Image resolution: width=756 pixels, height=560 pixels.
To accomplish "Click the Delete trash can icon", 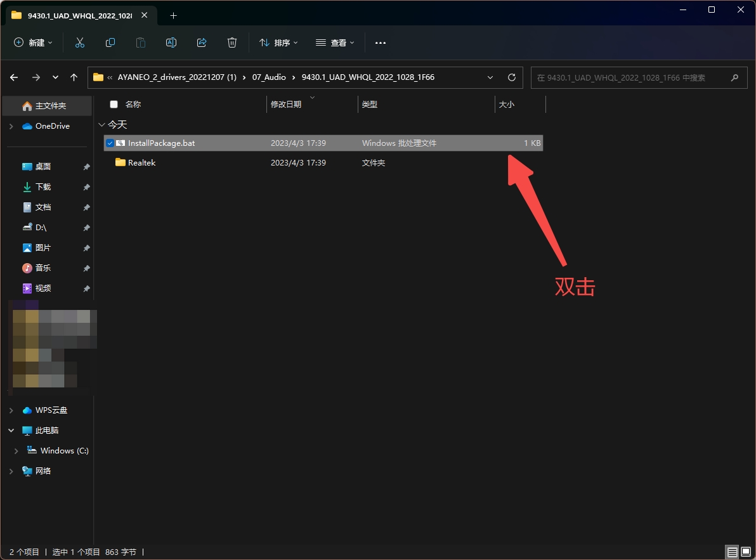I will 232,42.
